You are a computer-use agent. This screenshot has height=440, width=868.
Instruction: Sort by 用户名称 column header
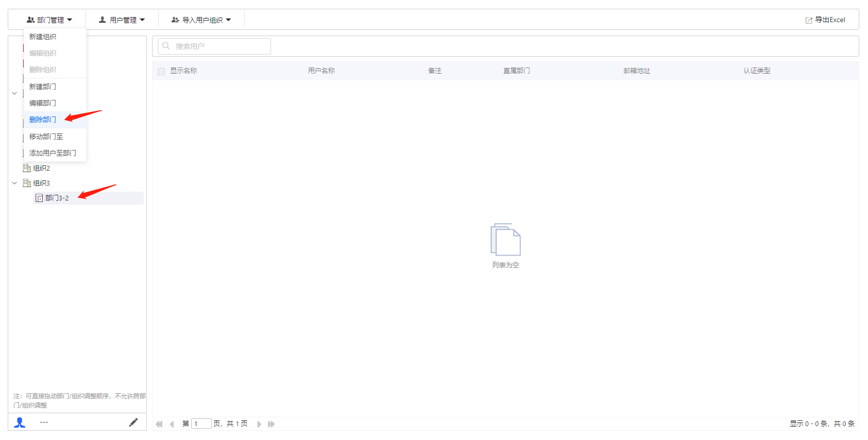321,71
